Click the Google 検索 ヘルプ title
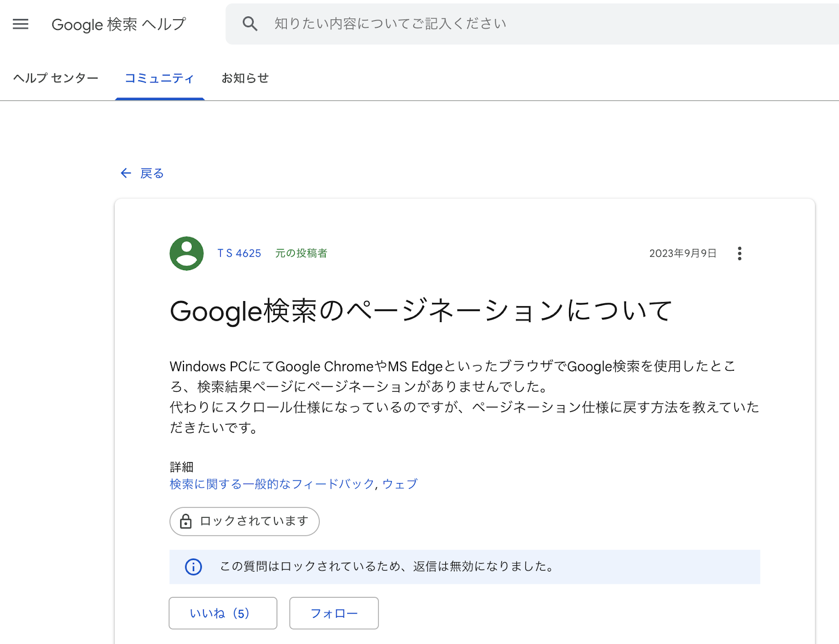839x644 pixels. 119,24
